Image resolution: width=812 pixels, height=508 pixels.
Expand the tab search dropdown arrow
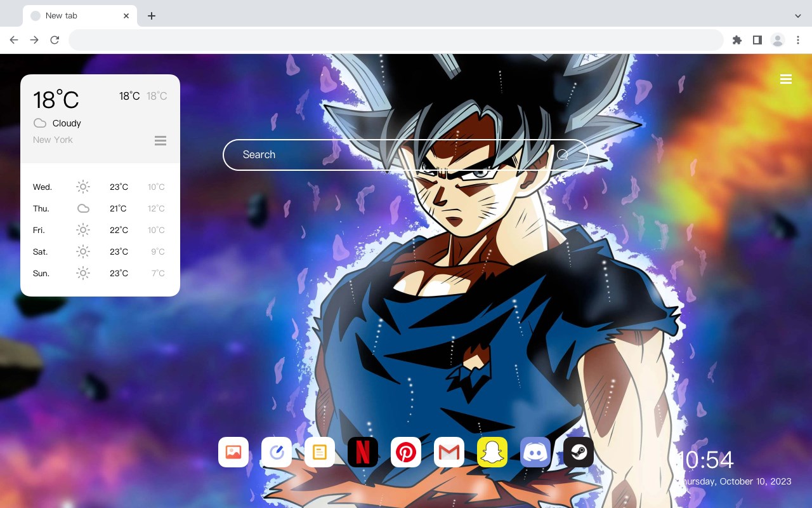798,16
